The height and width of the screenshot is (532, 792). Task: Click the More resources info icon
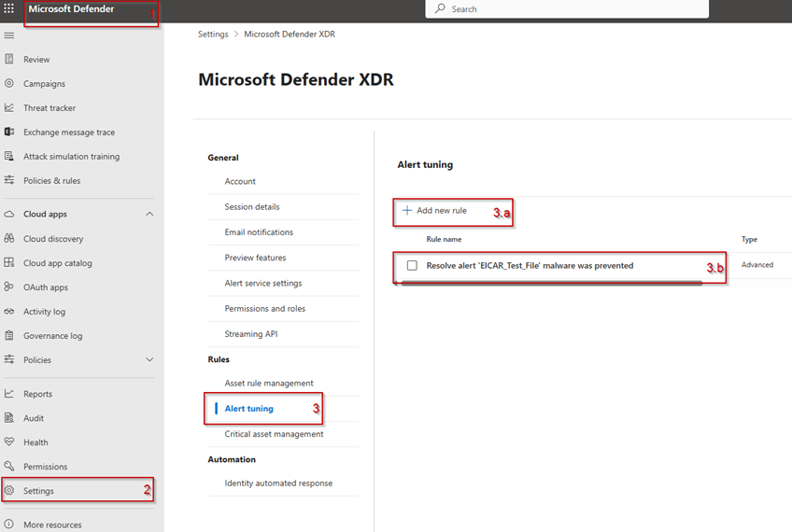pos(9,524)
